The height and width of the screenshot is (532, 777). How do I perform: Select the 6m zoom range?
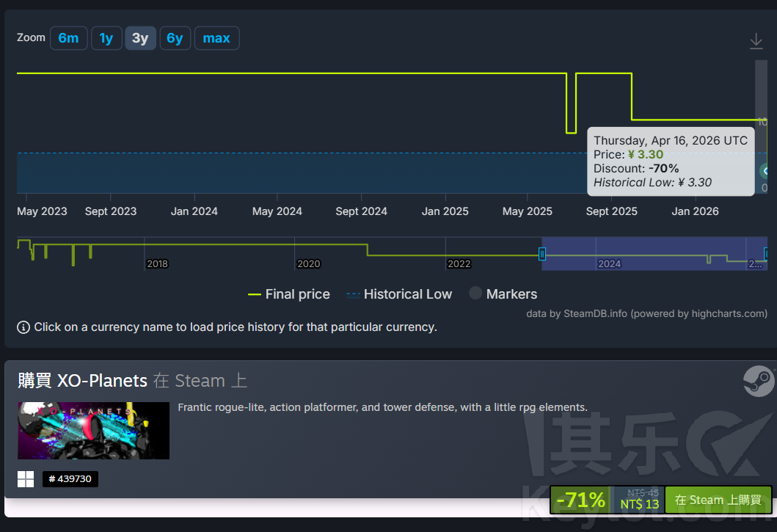(68, 38)
